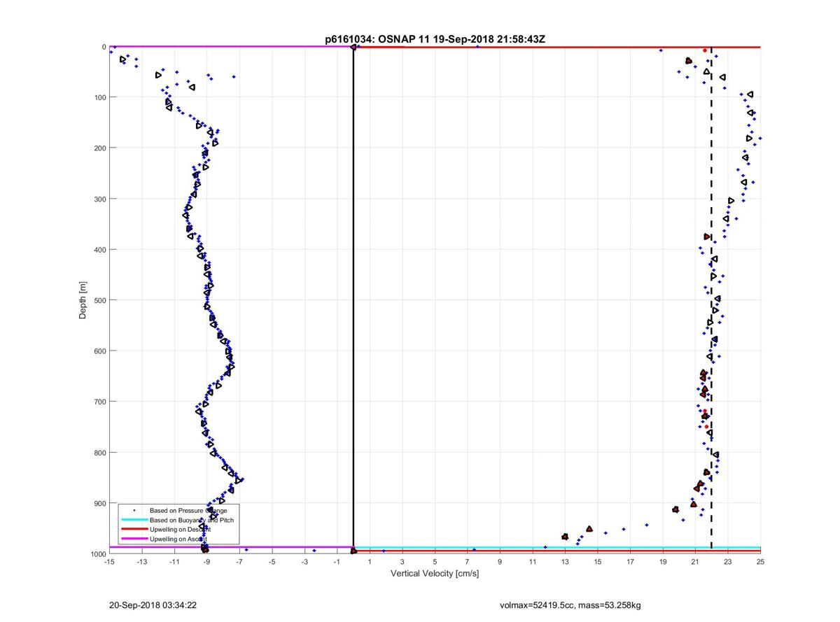Click x-axis tick label -11
The image size is (840, 622).
coord(174,562)
